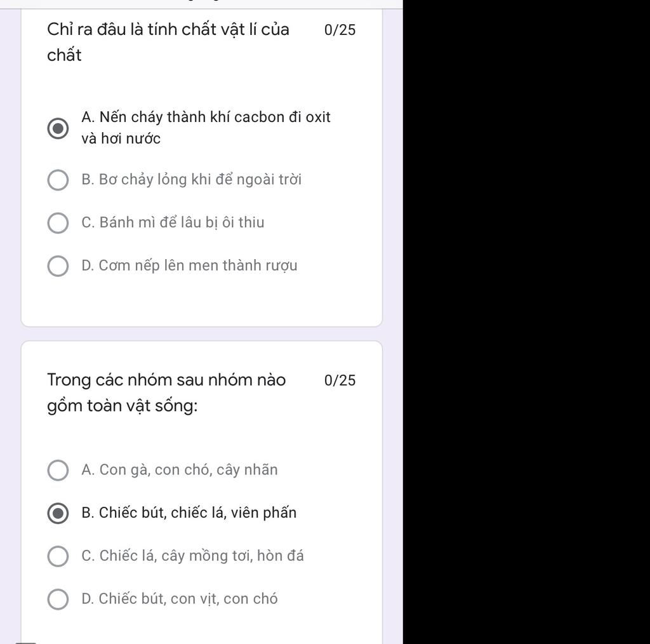Click answer text "Cơm nếp lên men thành rượu"
This screenshot has width=650, height=644.
coord(189,265)
